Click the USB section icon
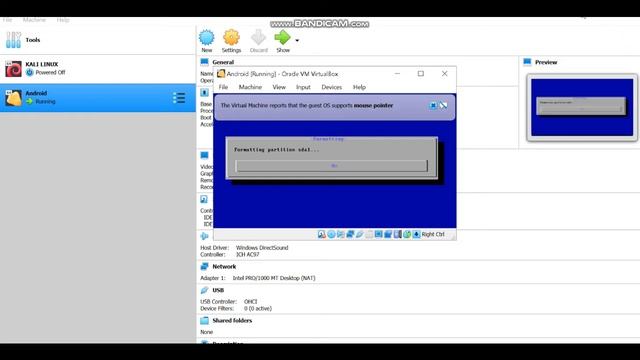 pos(204,290)
